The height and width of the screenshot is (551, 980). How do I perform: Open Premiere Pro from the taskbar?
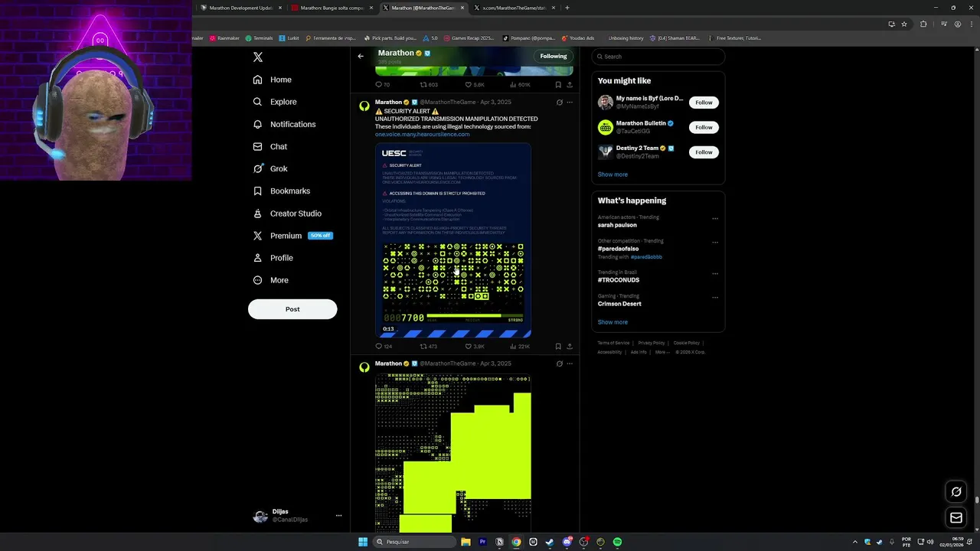(482, 542)
